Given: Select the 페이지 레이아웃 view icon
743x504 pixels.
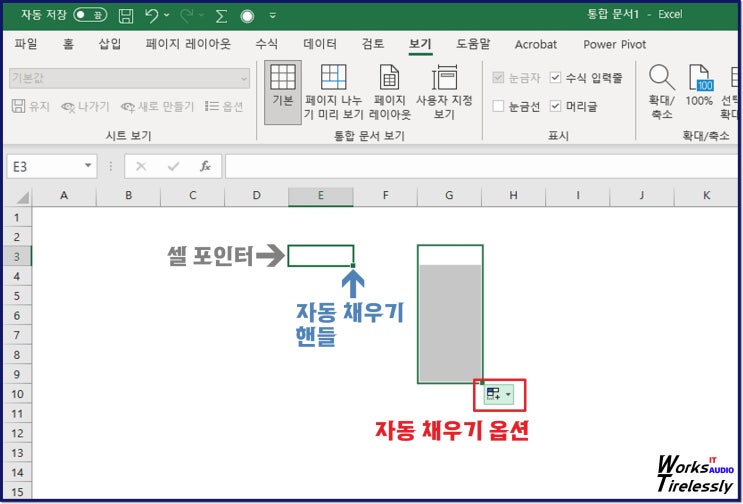Looking at the screenshot, I should coord(390,92).
